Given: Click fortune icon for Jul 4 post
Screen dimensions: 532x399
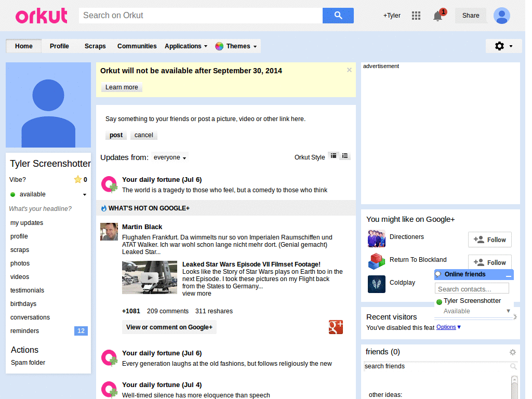Looking at the screenshot, I should coord(109,390).
